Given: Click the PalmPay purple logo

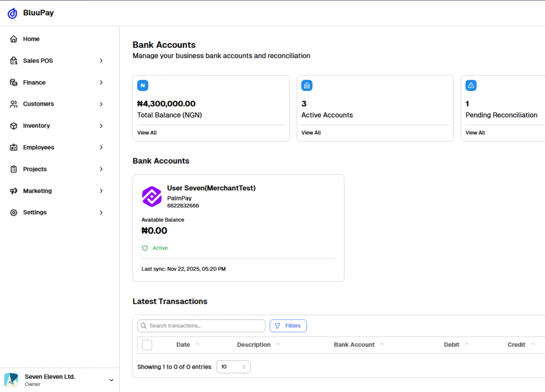Looking at the screenshot, I should click(x=152, y=196).
